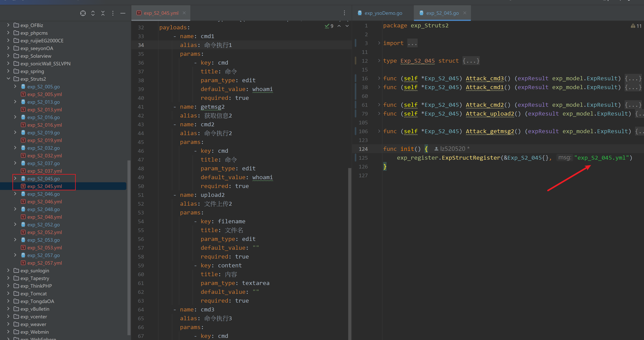
Task: Collapse the exp_Struts2 folder
Action: coord(8,79)
